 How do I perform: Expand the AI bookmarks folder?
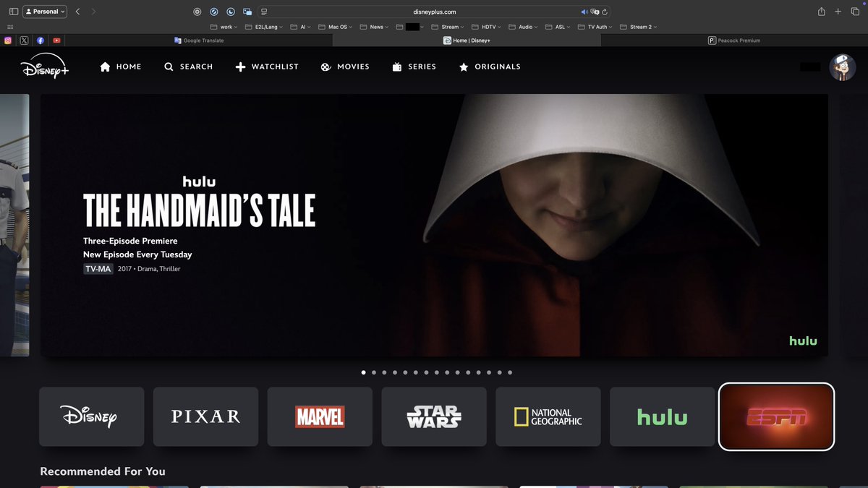pos(301,27)
